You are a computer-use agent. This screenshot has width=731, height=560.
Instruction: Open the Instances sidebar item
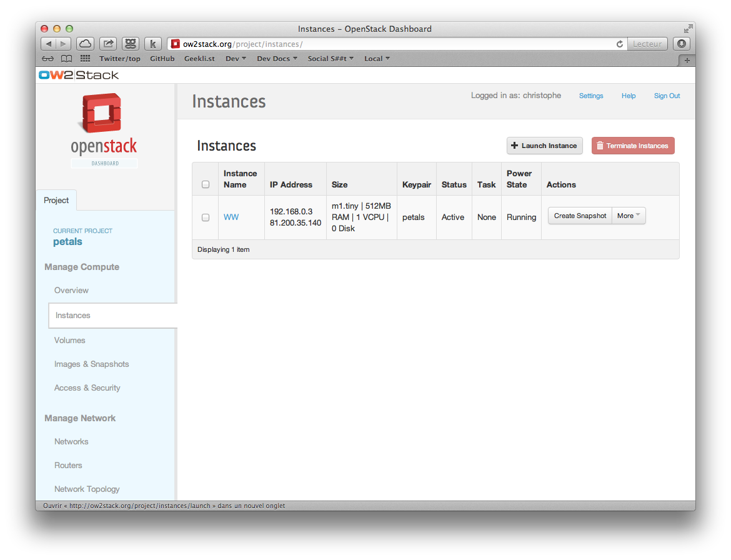click(113, 315)
